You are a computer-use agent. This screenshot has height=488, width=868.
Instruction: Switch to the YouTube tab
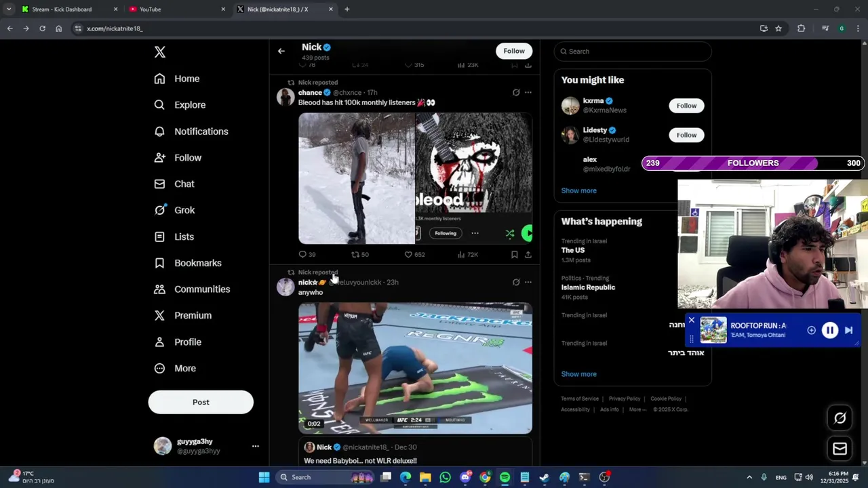(178, 9)
